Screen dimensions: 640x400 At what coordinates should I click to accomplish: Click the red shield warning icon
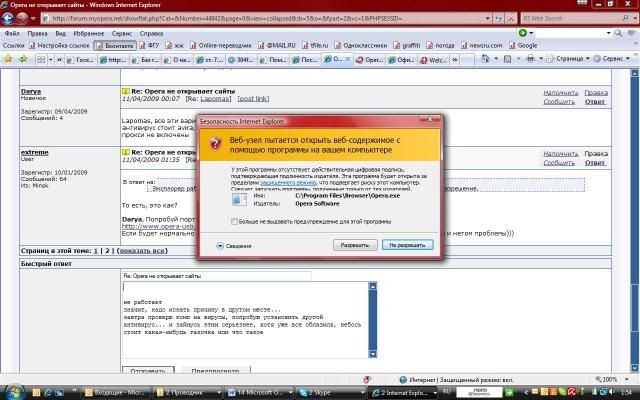(216, 144)
